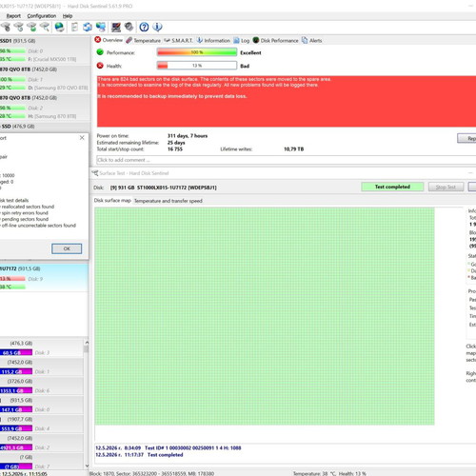Screen dimensions: 476x476
Task: Click the Health 13% progress bar
Action: [197, 66]
